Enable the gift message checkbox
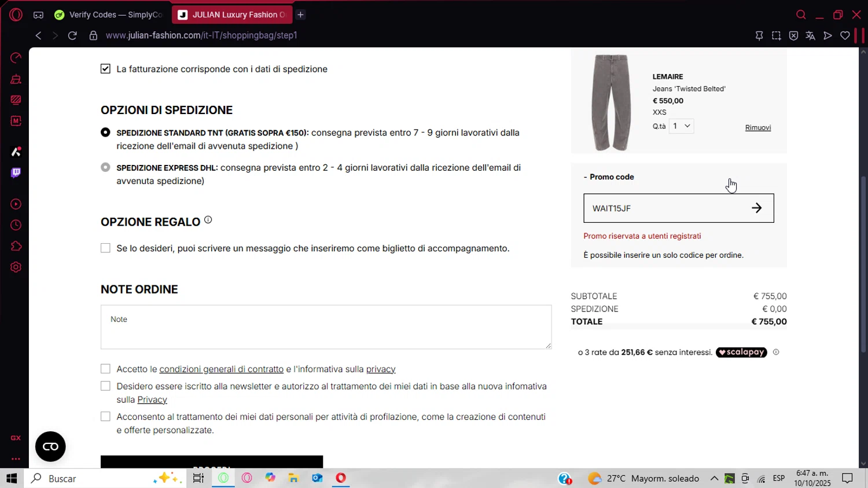The width and height of the screenshot is (868, 488). tap(105, 248)
